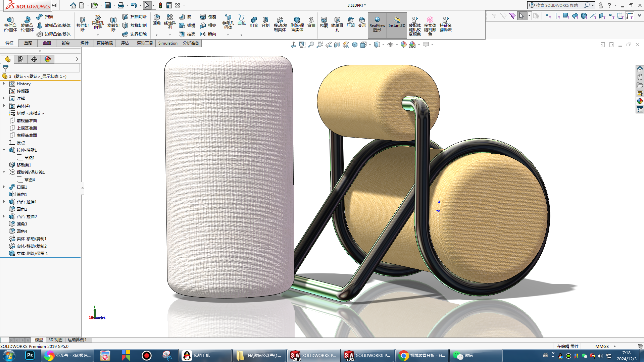The height and width of the screenshot is (362, 644).
Task: Click the Section View icon
Action: click(337, 45)
